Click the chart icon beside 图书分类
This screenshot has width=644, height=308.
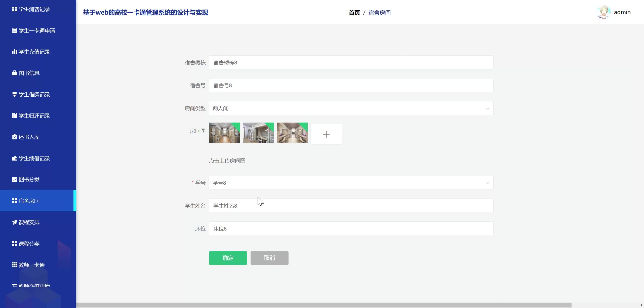coord(14,179)
